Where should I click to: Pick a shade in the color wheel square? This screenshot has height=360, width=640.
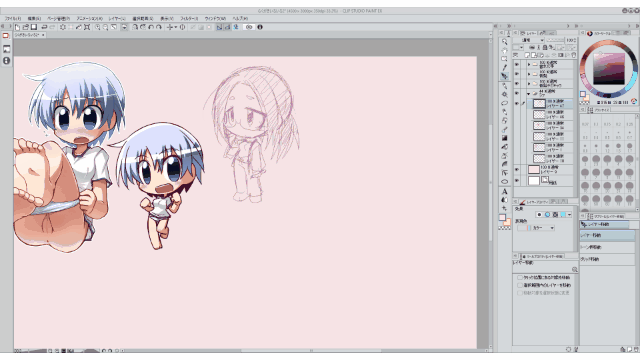point(609,69)
